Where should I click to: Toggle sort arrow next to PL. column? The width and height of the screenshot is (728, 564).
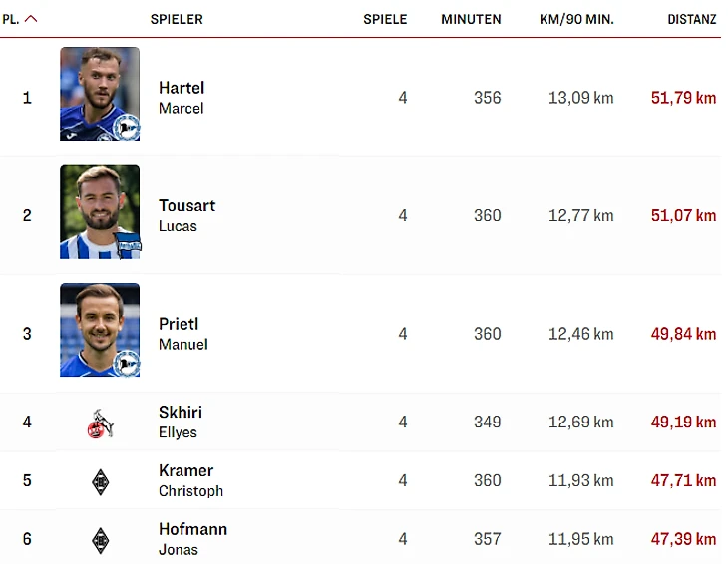click(x=31, y=19)
